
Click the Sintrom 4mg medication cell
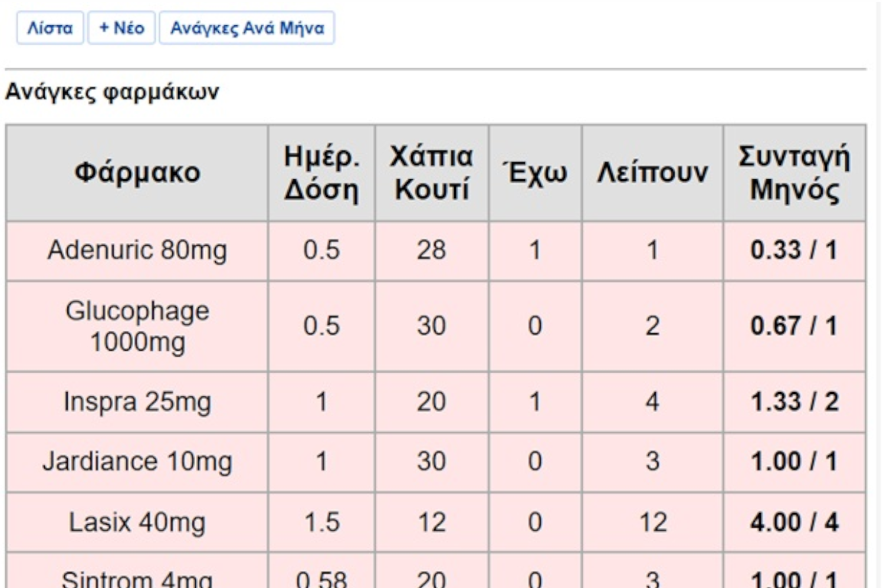(137, 578)
